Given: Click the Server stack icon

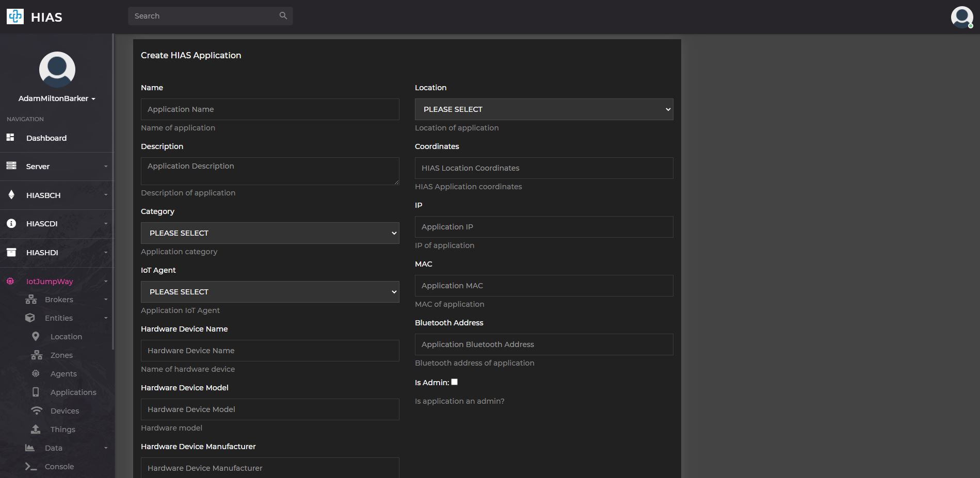Looking at the screenshot, I should click(x=11, y=166).
